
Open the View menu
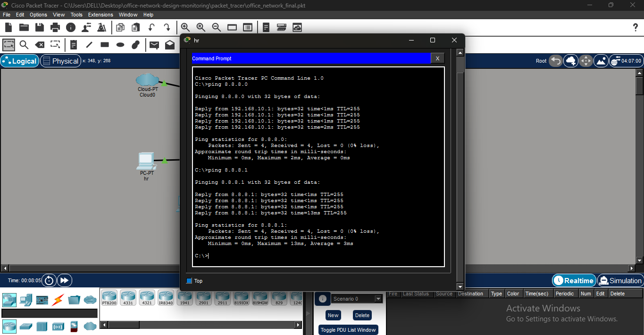tap(59, 15)
